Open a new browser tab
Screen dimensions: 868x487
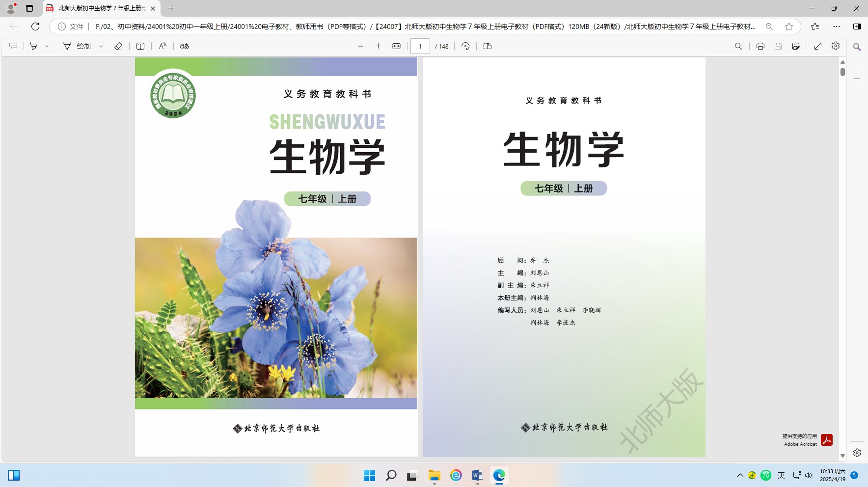tap(171, 8)
